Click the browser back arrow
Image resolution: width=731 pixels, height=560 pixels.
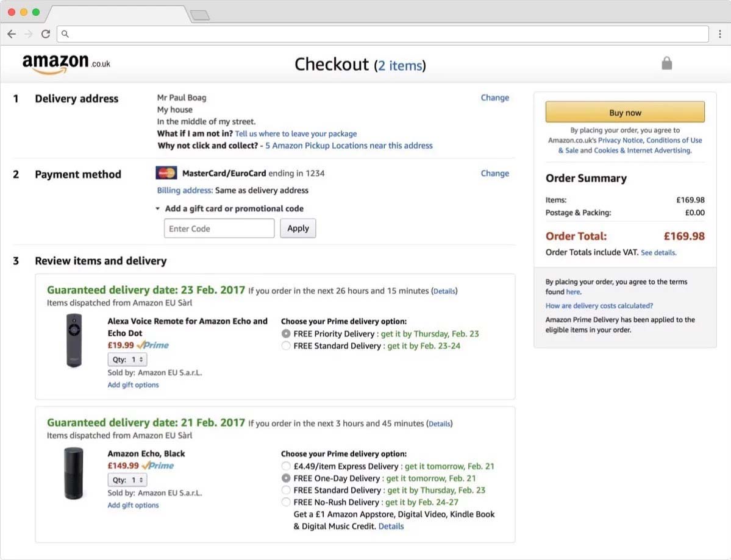12,34
